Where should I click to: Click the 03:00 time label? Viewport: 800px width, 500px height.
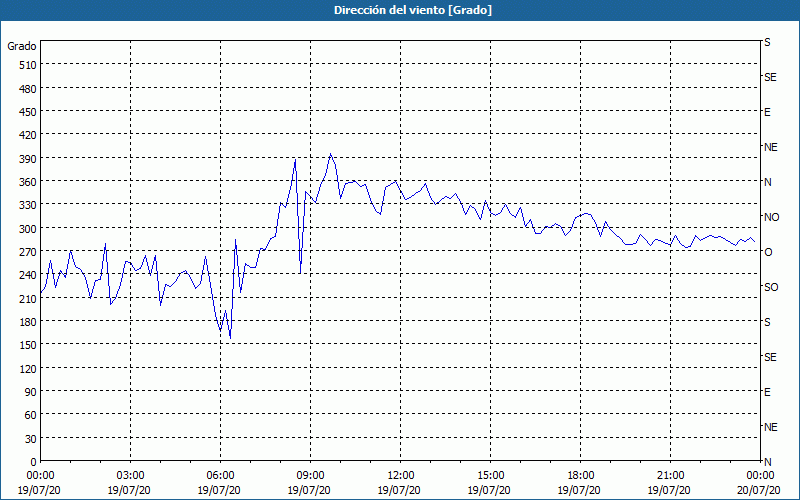pyautogui.click(x=130, y=476)
